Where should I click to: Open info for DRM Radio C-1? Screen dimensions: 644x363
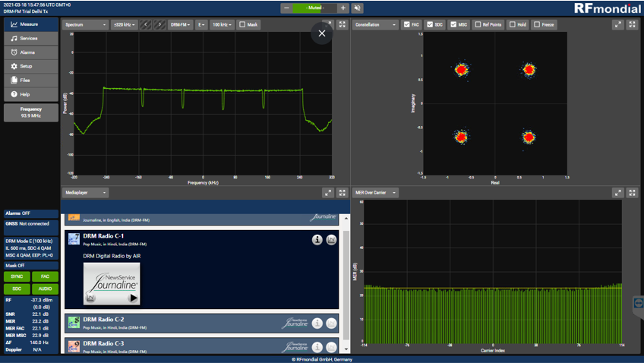pyautogui.click(x=317, y=240)
